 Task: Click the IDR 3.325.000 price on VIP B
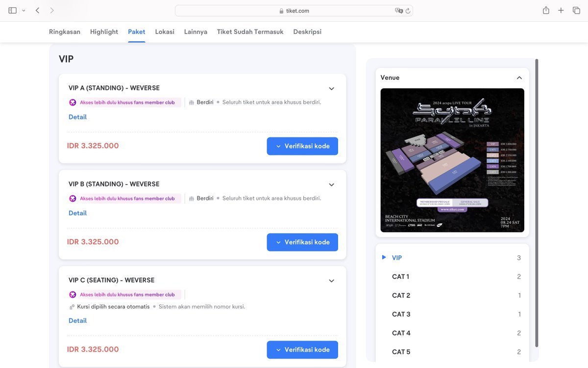pos(93,242)
